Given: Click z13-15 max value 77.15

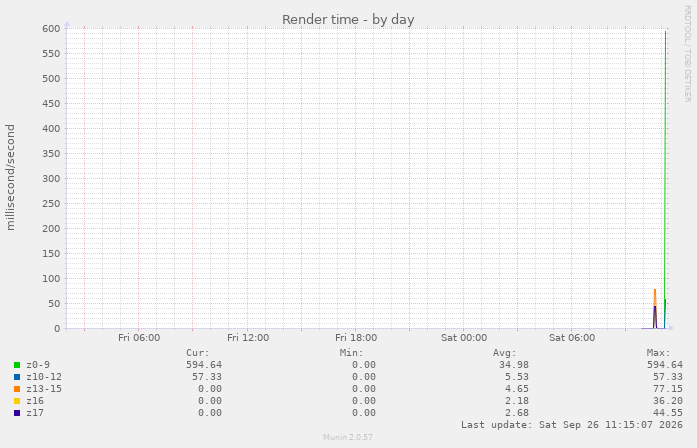Looking at the screenshot, I should (x=668, y=389).
